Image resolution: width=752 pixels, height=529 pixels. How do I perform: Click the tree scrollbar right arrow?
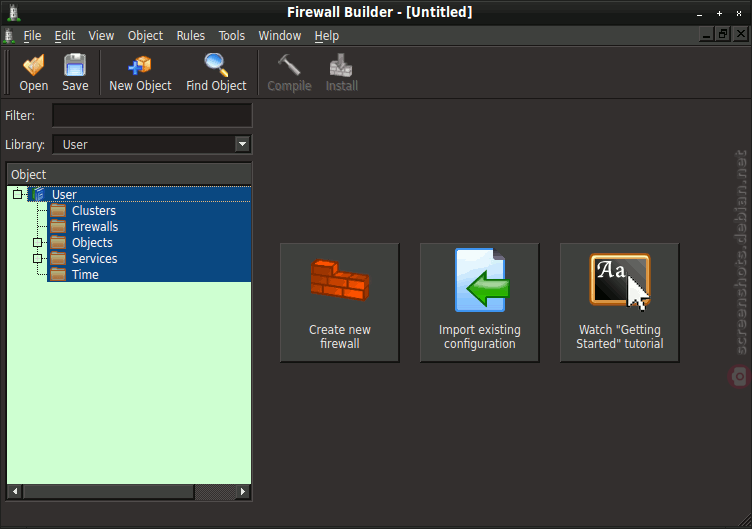point(243,492)
